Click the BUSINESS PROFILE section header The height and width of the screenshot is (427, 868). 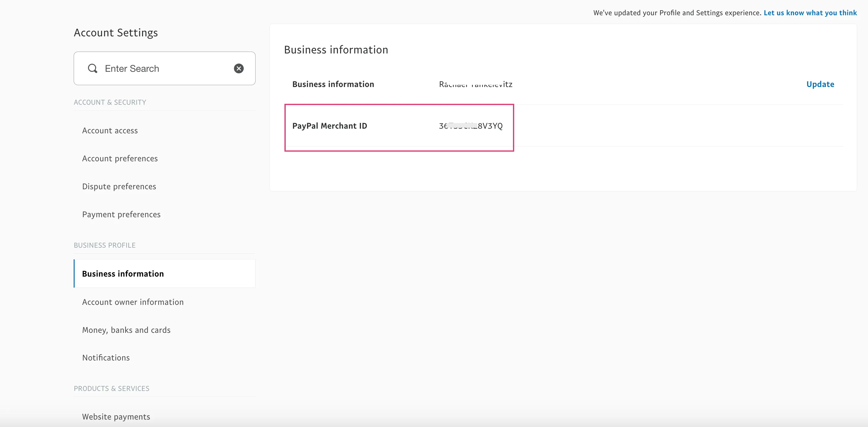pos(104,245)
